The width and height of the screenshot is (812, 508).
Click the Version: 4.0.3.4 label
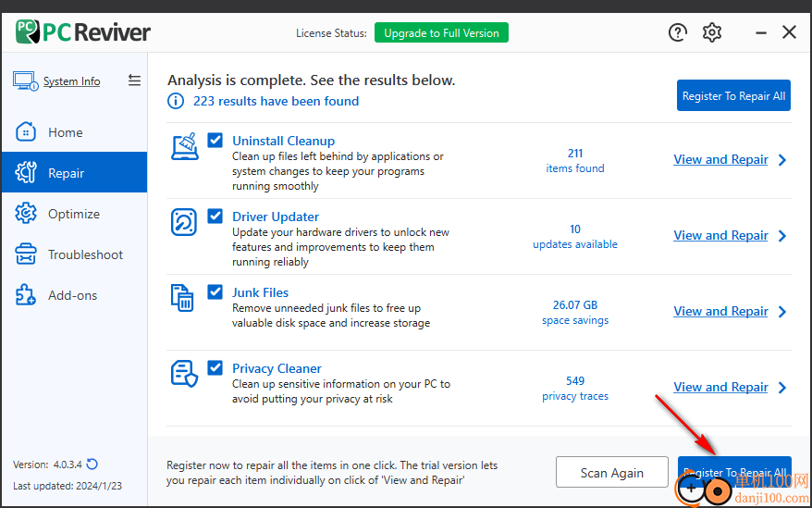tap(47, 465)
